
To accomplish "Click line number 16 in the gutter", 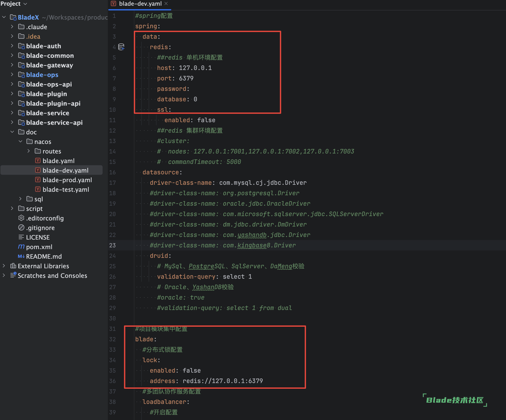I will pos(113,172).
